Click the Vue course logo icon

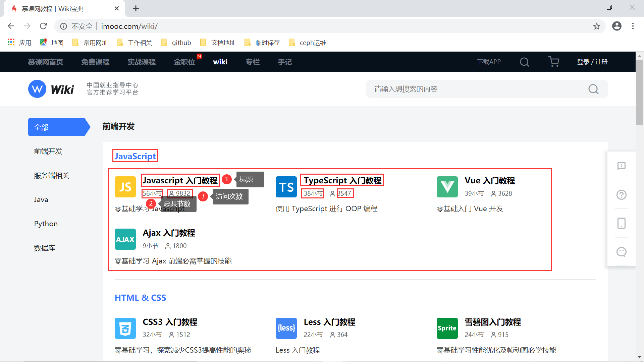click(x=447, y=187)
